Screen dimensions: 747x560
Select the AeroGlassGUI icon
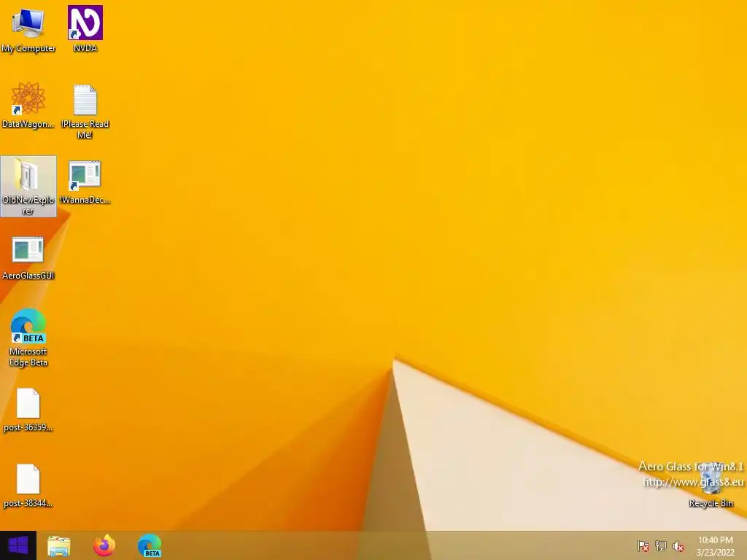tap(28, 257)
